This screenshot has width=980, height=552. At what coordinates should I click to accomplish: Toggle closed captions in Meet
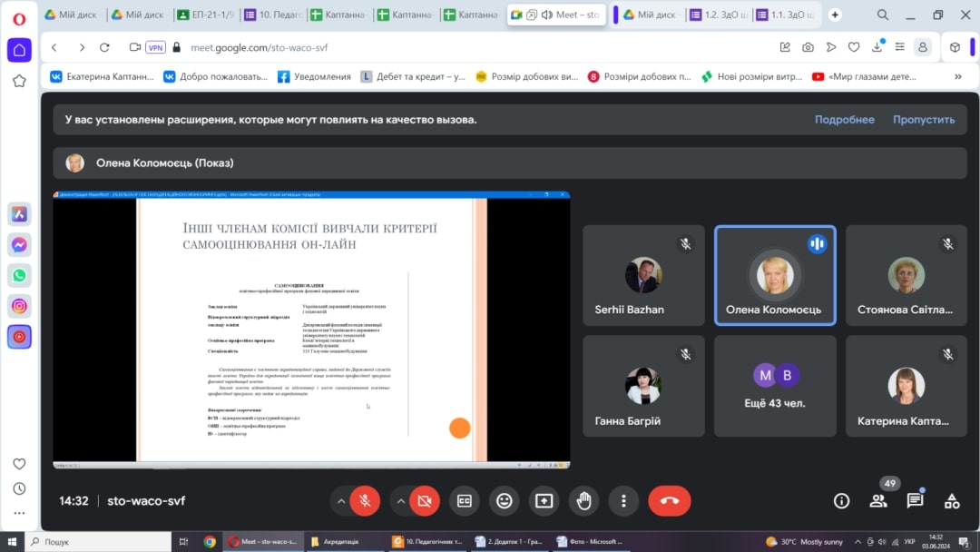(x=465, y=501)
